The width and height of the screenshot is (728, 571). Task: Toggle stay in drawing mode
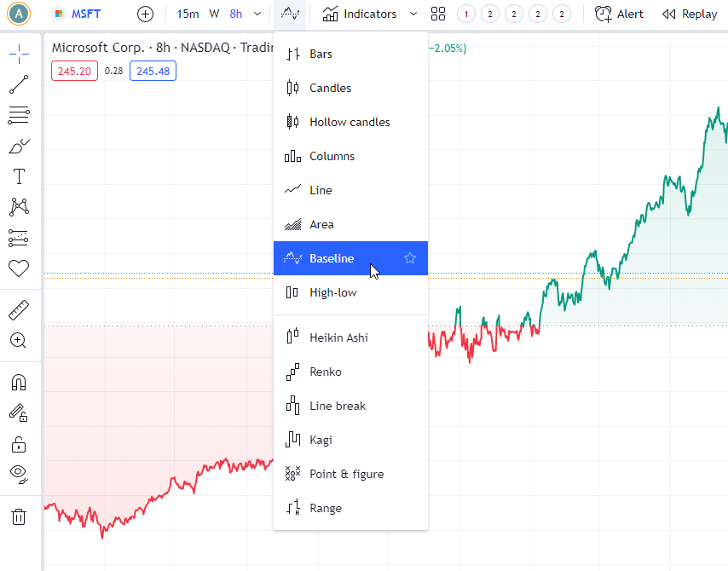coord(19,412)
